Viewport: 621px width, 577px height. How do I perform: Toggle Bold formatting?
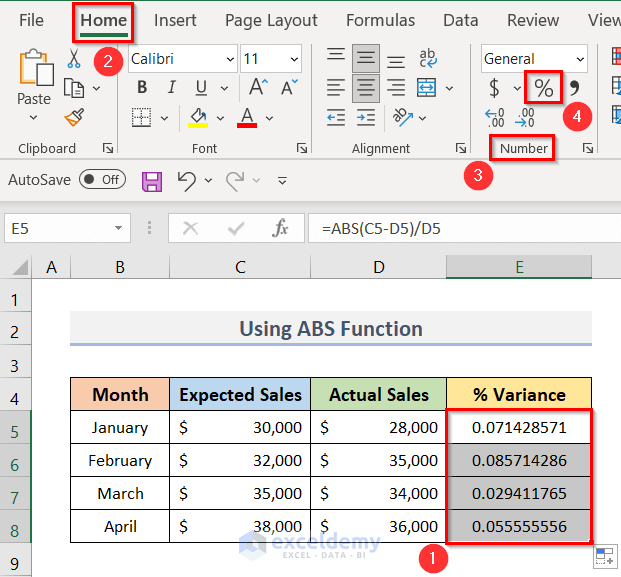click(x=142, y=88)
